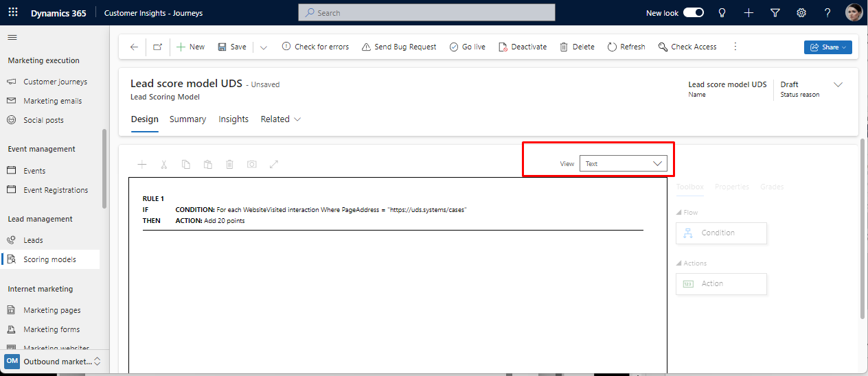Image resolution: width=868 pixels, height=376 pixels.
Task: Open the Share dropdown button
Action: point(828,47)
